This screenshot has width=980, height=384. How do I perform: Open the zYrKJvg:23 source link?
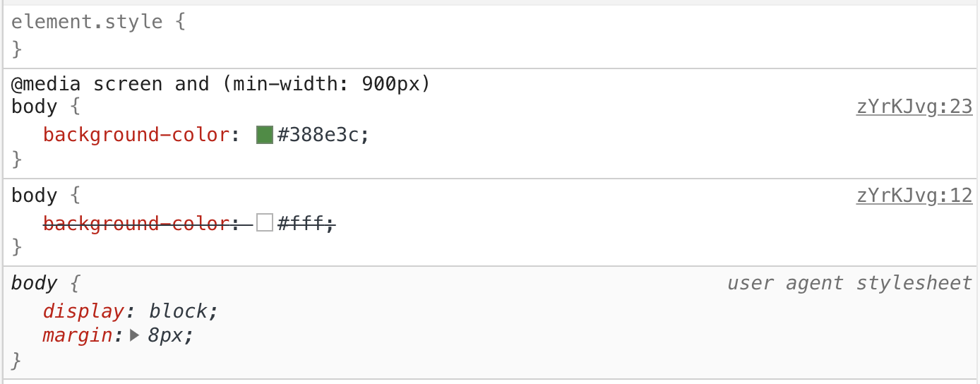click(x=914, y=107)
